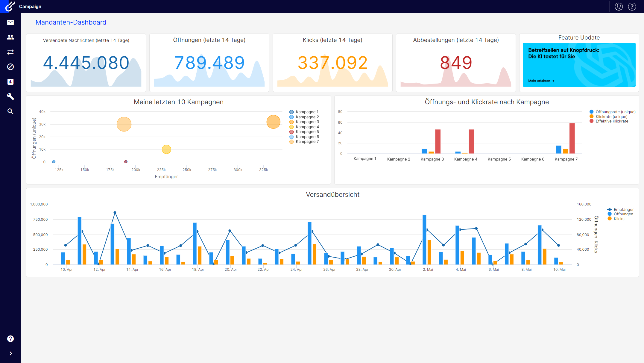This screenshot has height=363, width=644.
Task: Expand the sidebar with the chevron arrow
Action: [10, 353]
